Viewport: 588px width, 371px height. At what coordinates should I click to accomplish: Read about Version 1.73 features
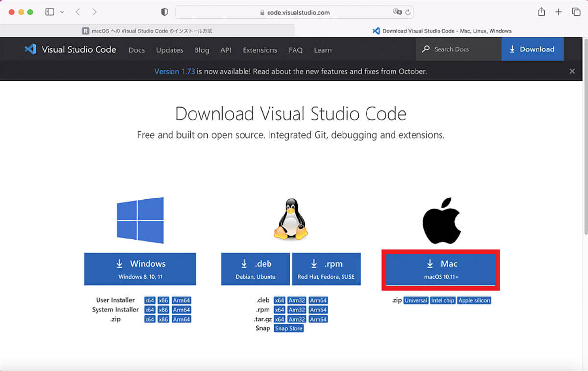[174, 71]
